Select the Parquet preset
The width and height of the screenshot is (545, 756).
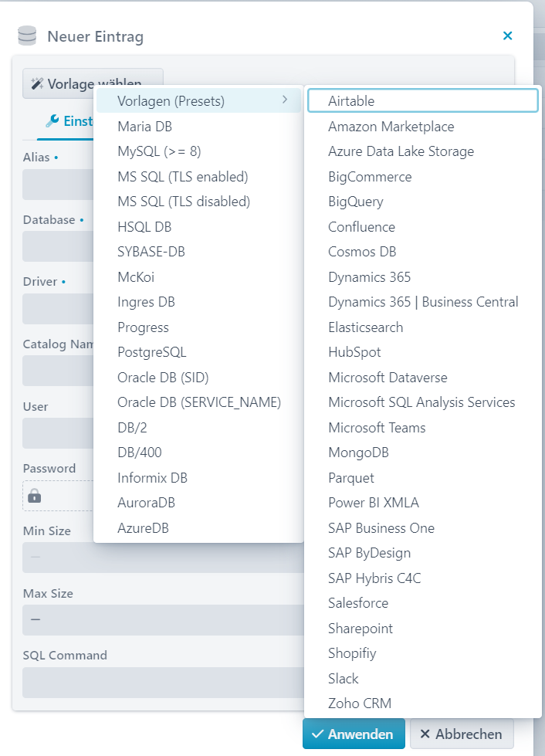(422, 478)
